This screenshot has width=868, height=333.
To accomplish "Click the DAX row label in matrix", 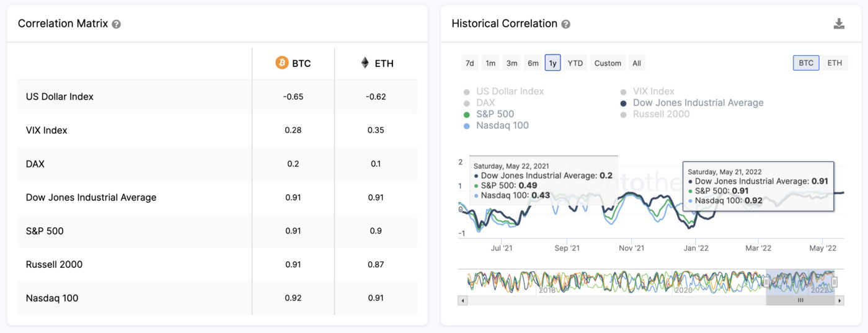I will pos(35,164).
